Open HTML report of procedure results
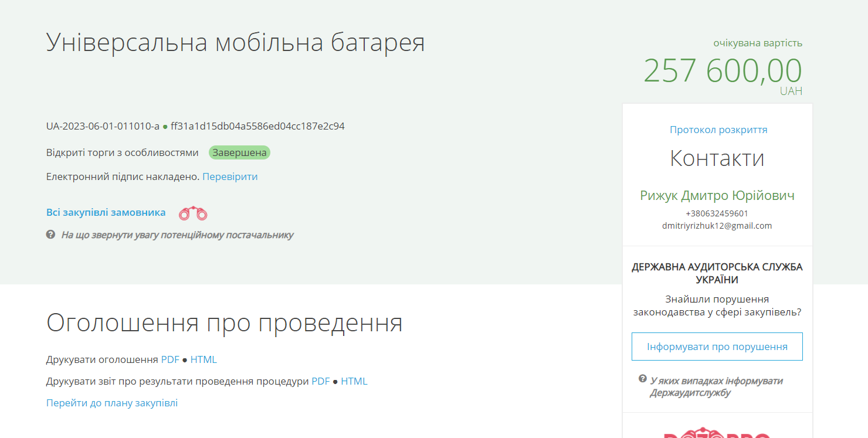The image size is (868, 438). tap(354, 381)
